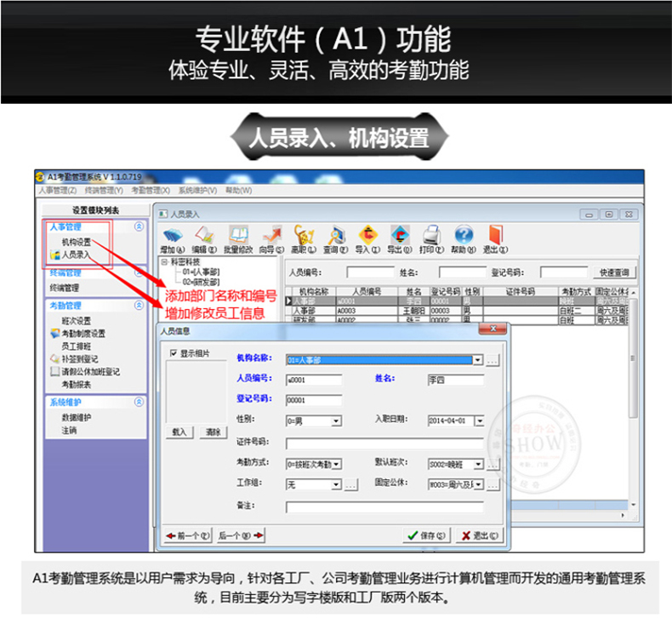The height and width of the screenshot is (618, 672).
Task: Select 02=[研发部] in department tree
Action: tap(201, 282)
